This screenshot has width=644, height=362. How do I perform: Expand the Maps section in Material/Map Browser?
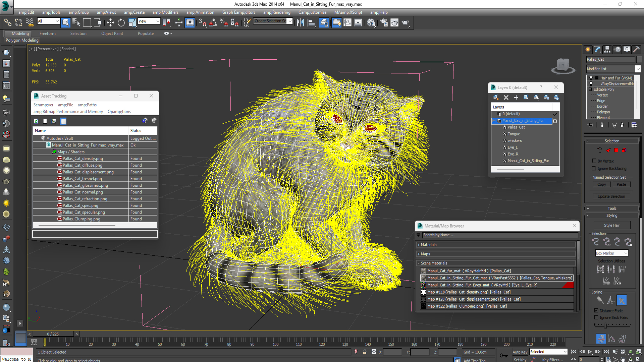tap(419, 254)
